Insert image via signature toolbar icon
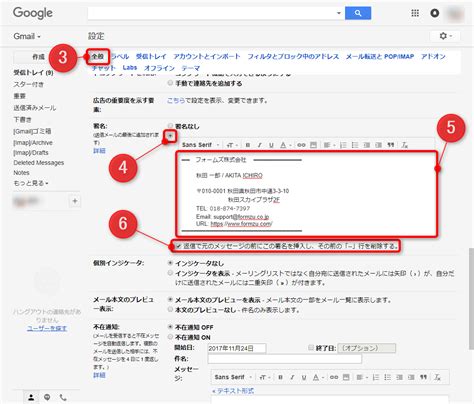This screenshot has width=474, height=404. (313, 145)
